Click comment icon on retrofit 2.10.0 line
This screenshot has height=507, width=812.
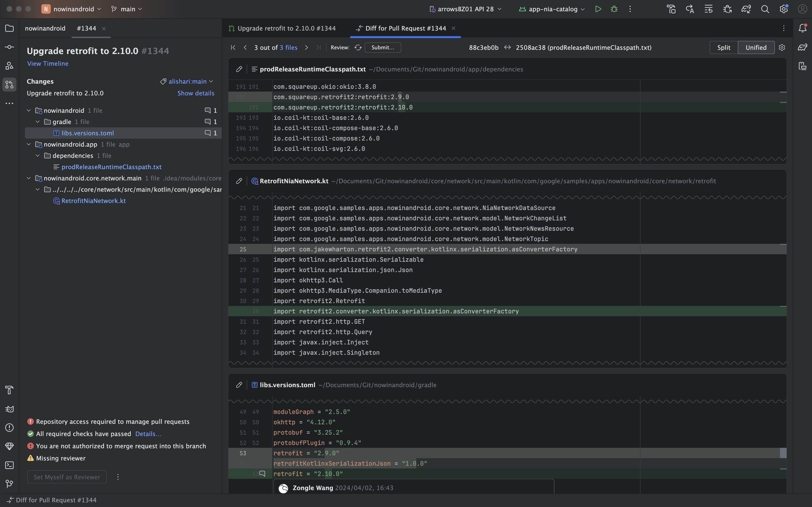[x=262, y=473]
